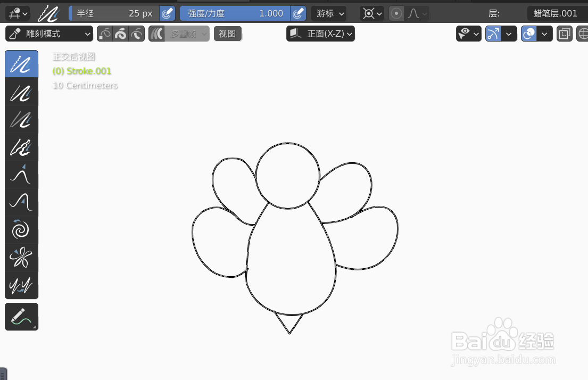Toggle viewport gizmos button
588x380 pixels.
click(x=493, y=34)
